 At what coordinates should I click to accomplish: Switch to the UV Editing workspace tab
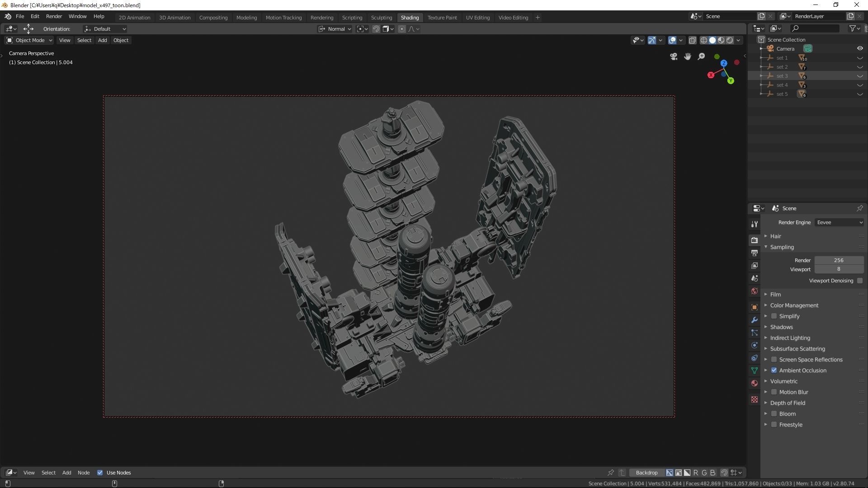tap(478, 17)
